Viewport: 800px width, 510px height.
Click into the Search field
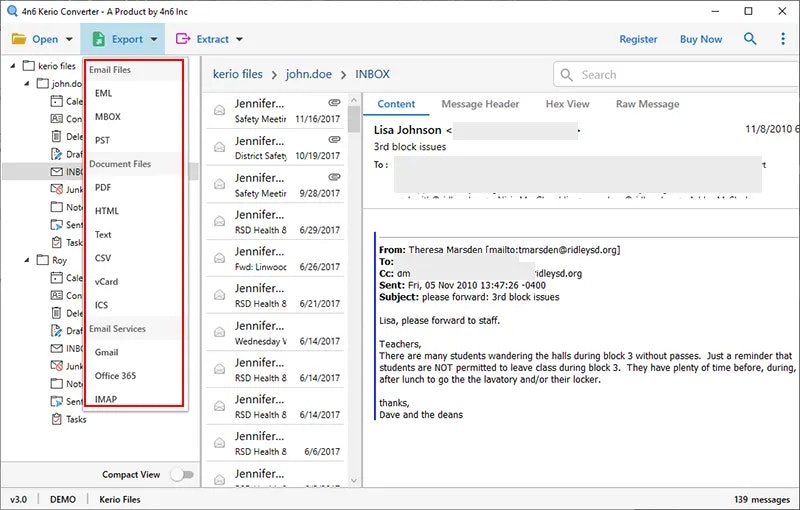676,75
